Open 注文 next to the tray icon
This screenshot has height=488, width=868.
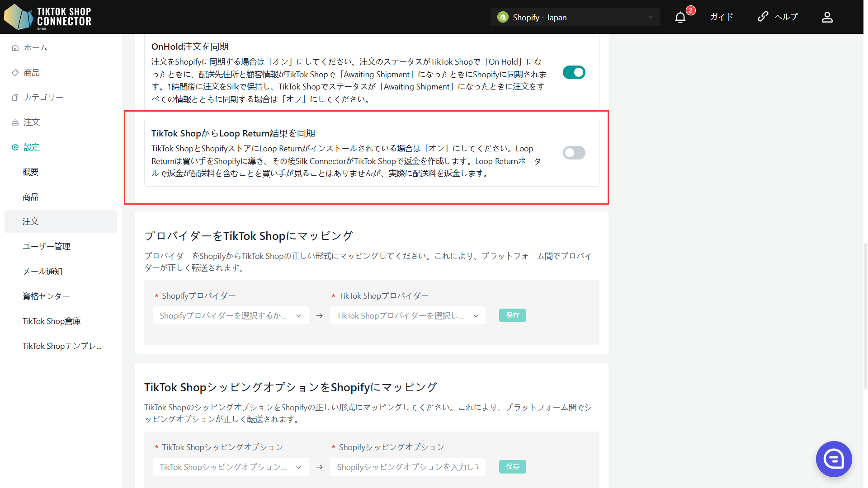point(32,122)
